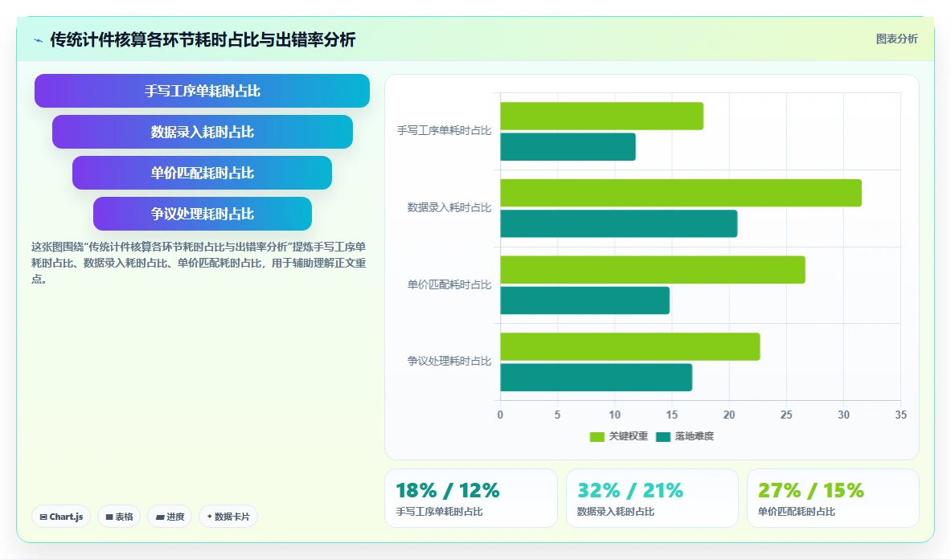
Task: Click the icon inside the 进度 tag
Action: (x=159, y=517)
